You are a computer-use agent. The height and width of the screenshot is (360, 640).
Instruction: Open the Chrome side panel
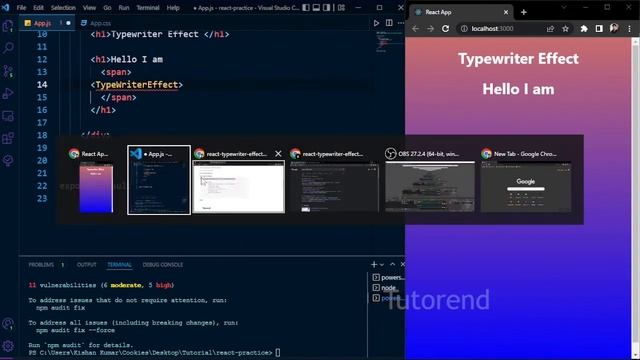pos(599,29)
